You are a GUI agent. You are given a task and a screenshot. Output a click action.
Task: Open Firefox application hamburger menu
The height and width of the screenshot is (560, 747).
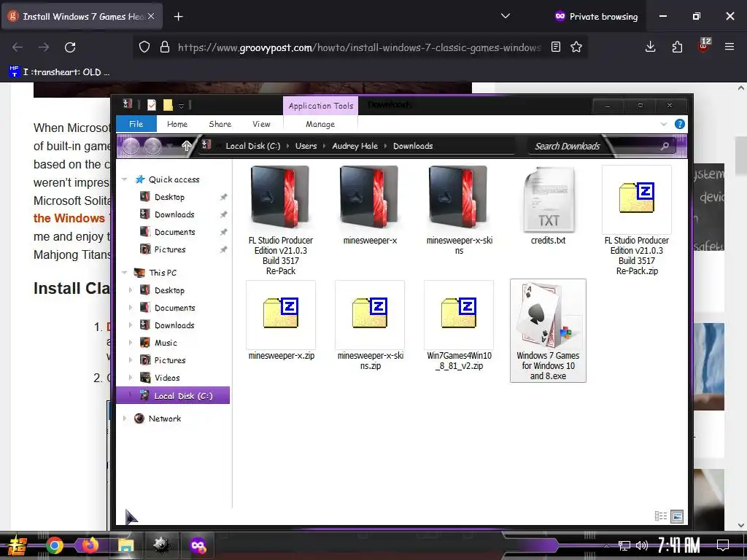click(729, 47)
